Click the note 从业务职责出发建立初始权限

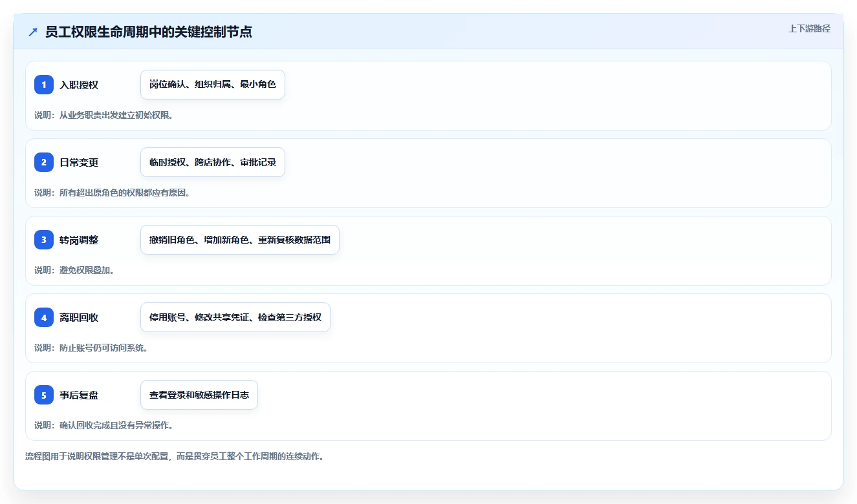click(103, 115)
